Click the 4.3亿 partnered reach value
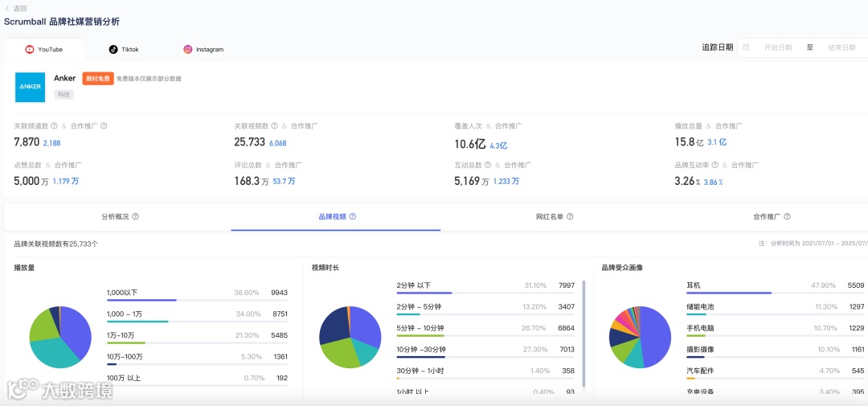The width and height of the screenshot is (868, 406). pos(498,146)
